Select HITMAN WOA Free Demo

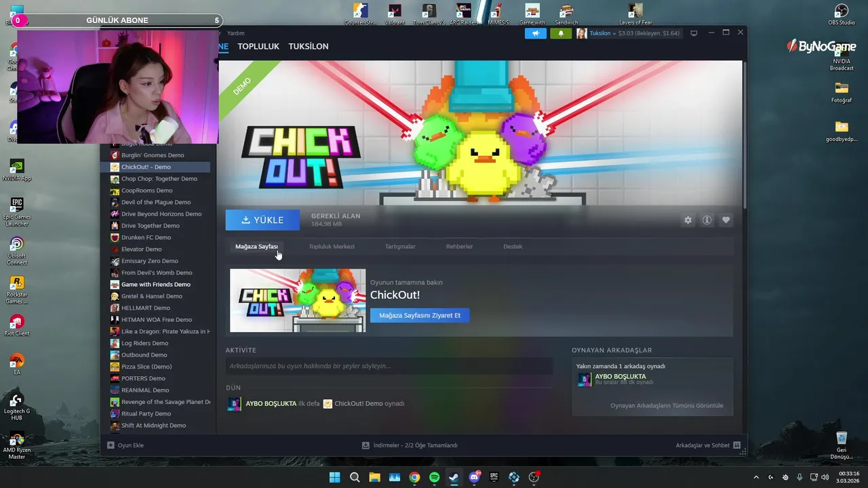pyautogui.click(x=157, y=320)
